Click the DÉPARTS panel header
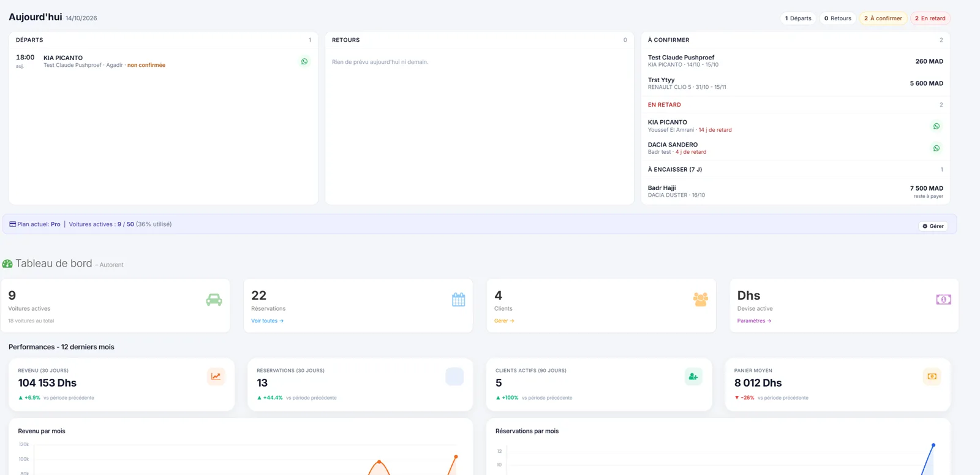 [x=164, y=40]
